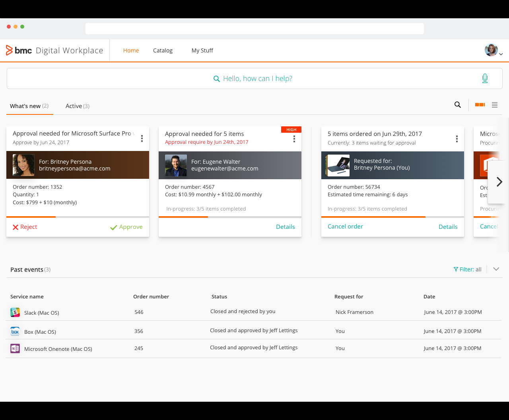Open the My Stuff menu
Image resolution: width=509 pixels, height=420 pixels.
[202, 50]
